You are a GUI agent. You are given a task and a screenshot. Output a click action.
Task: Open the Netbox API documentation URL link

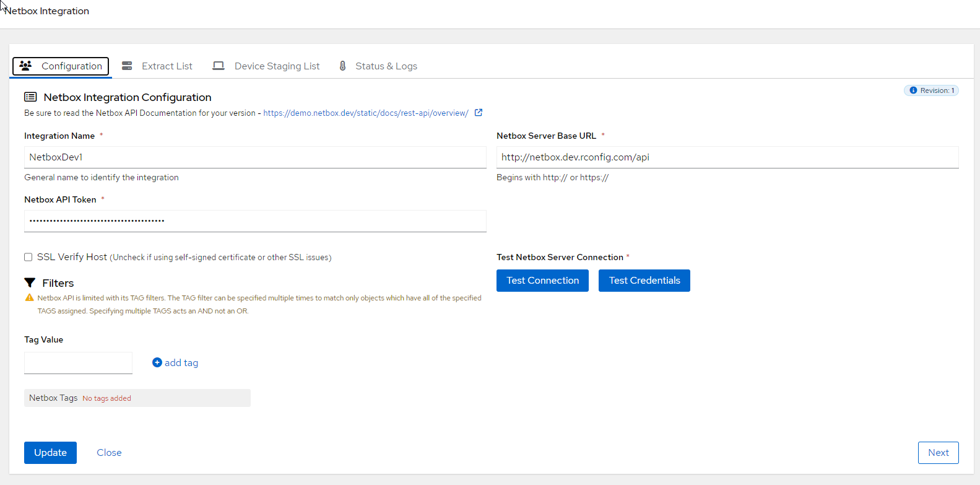[x=366, y=113]
